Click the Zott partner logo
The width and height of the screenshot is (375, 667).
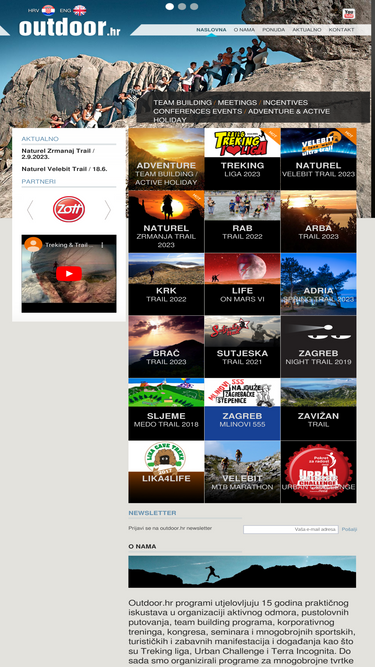[x=69, y=209]
